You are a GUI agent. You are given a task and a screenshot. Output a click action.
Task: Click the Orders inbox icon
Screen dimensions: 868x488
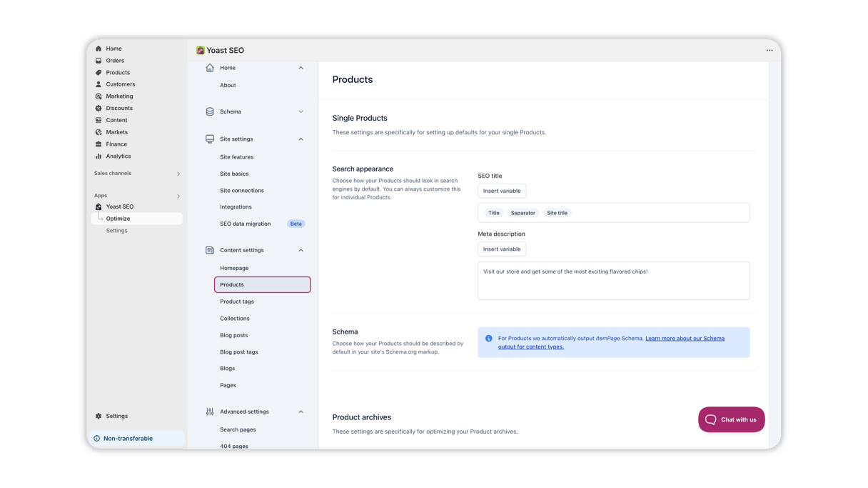click(99, 61)
